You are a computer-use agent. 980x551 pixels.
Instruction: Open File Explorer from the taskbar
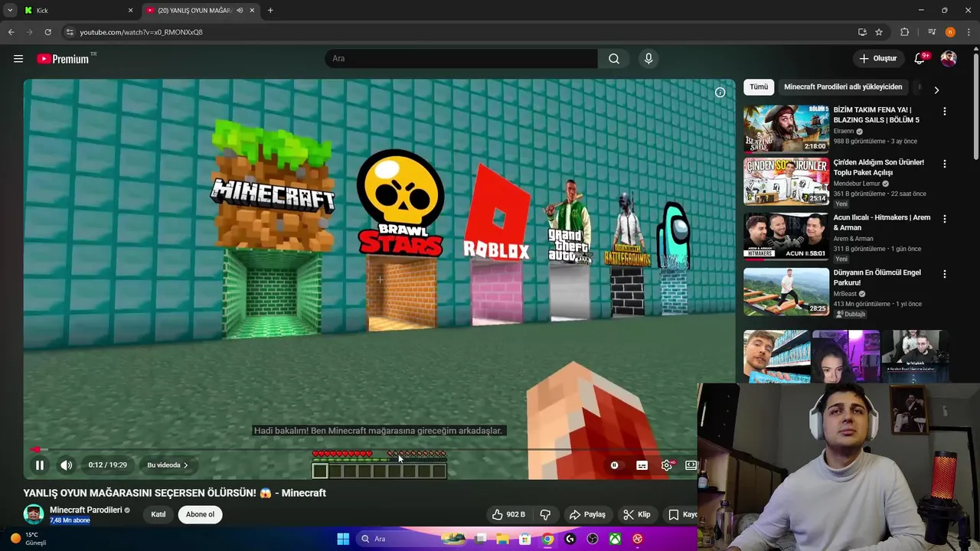pyautogui.click(x=503, y=539)
